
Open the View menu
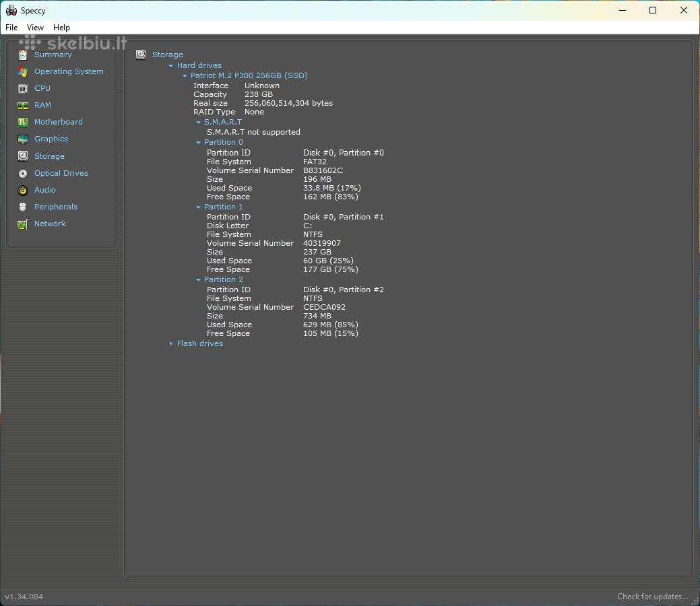click(x=35, y=28)
